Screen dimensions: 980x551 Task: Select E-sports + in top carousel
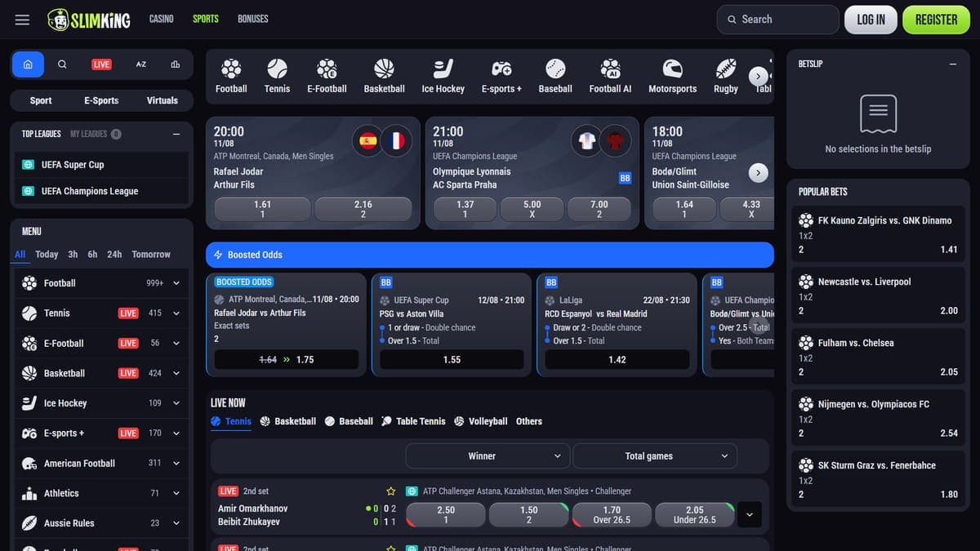pos(501,76)
